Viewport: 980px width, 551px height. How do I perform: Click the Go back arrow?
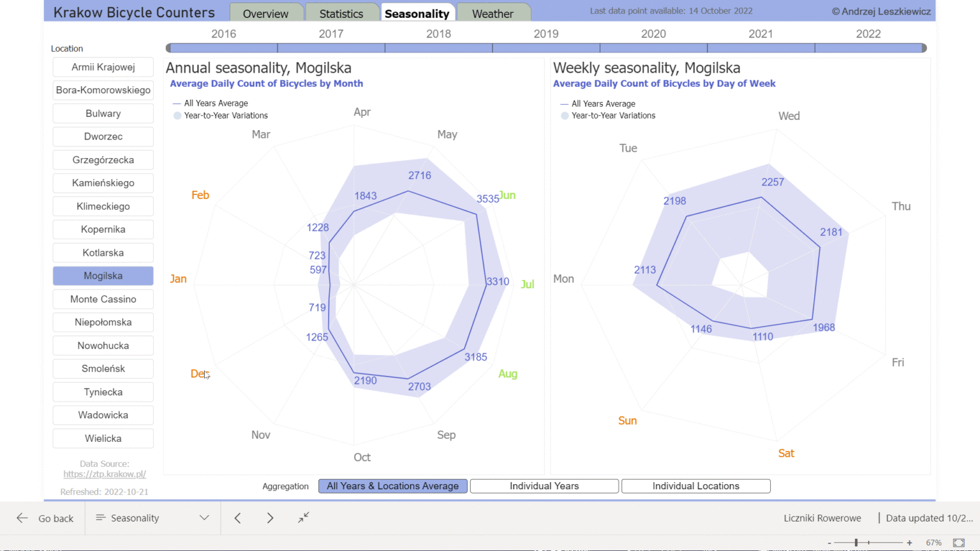click(22, 518)
